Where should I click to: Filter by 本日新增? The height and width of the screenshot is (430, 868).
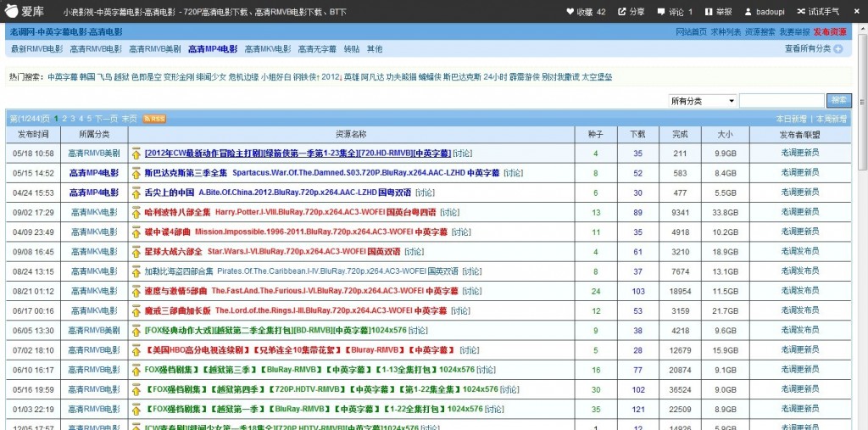[x=791, y=119]
